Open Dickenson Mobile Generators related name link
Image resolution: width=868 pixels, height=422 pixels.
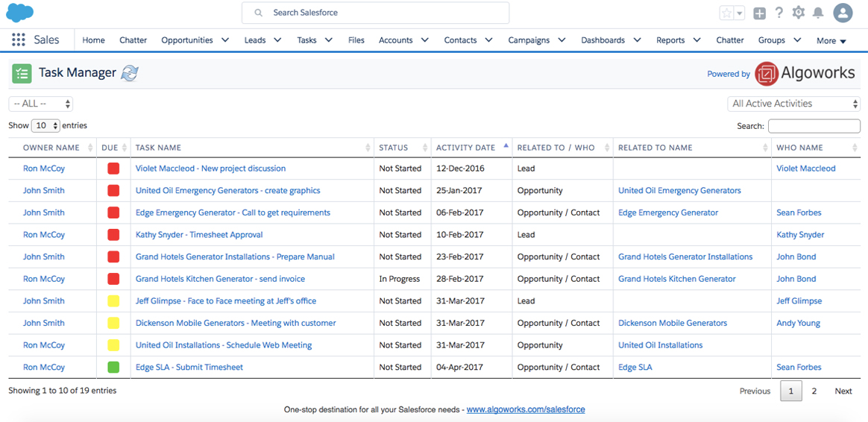pos(673,323)
